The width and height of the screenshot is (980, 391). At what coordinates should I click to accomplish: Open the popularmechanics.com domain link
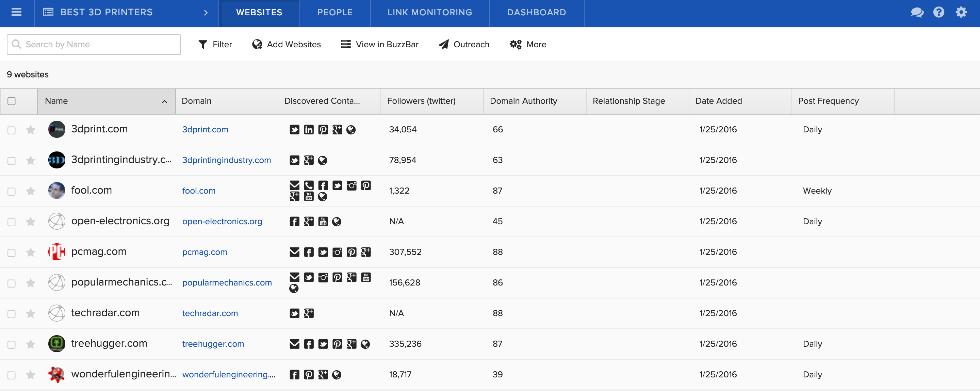tap(227, 283)
